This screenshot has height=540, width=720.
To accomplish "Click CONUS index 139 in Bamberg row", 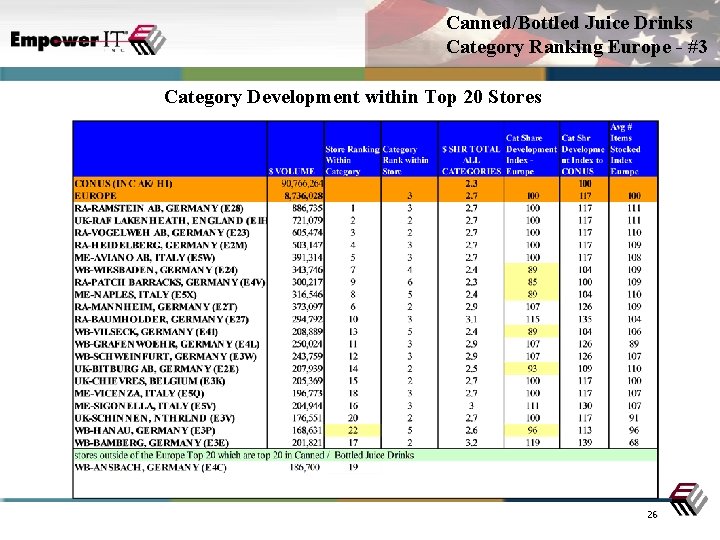I will 585,443.
